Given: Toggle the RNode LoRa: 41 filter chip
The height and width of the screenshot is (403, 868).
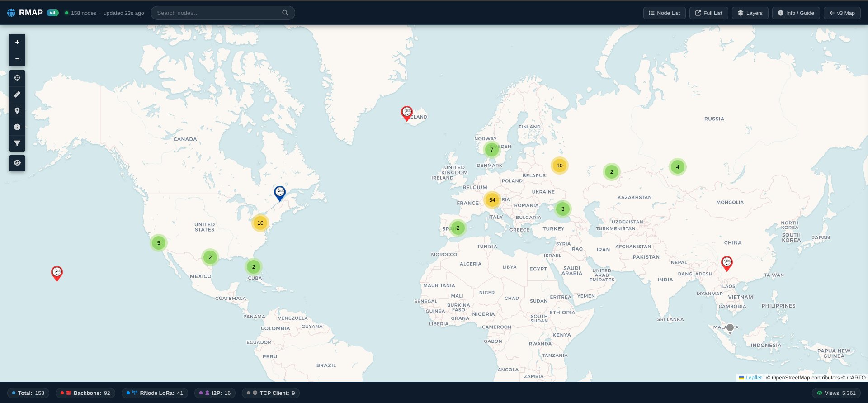Looking at the screenshot, I should click(x=155, y=393).
